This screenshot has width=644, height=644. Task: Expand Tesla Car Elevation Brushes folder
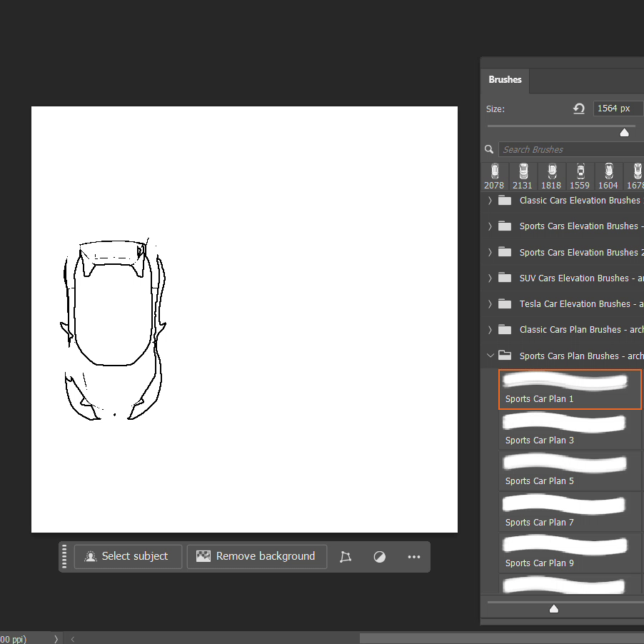(490, 304)
